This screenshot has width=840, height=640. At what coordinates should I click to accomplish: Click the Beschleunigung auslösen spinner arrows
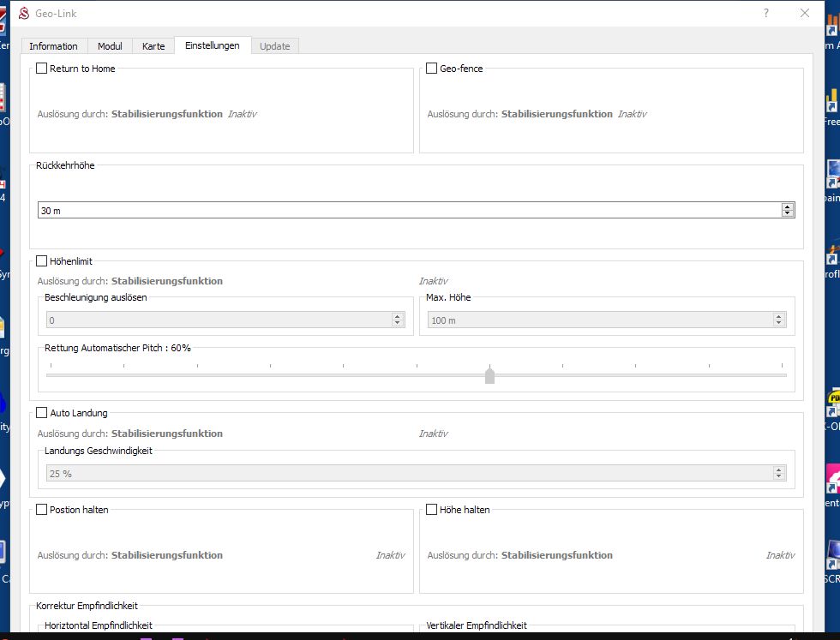tap(398, 320)
